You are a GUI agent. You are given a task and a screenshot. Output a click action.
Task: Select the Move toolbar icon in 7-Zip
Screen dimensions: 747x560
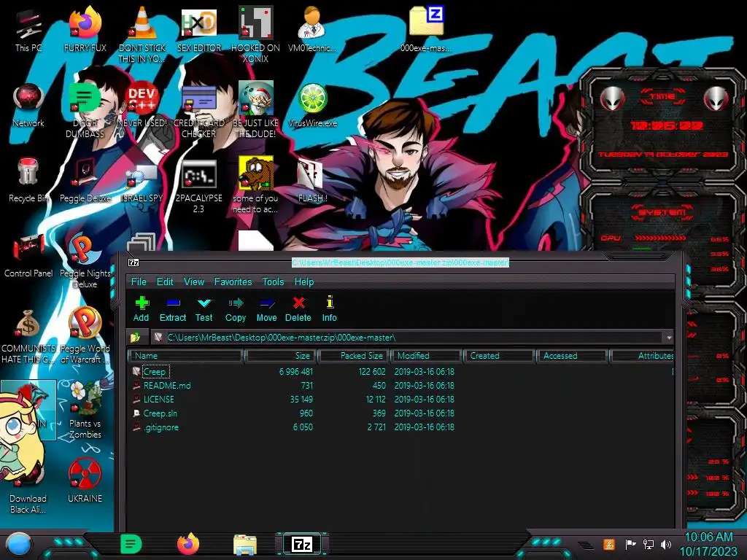pos(266,308)
